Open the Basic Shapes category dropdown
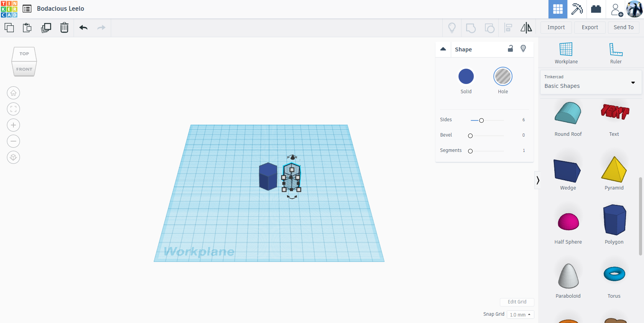Screen dimensions: 644x323 [591, 82]
